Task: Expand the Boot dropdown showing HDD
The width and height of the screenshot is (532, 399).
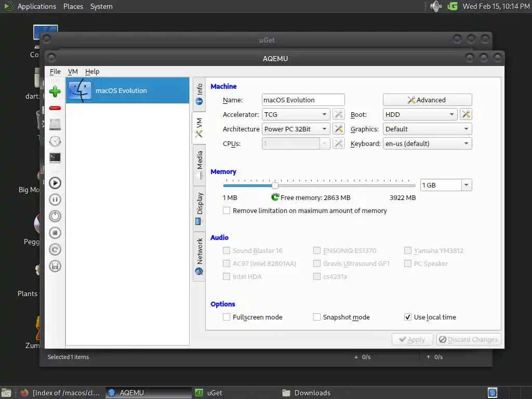Action: point(420,114)
